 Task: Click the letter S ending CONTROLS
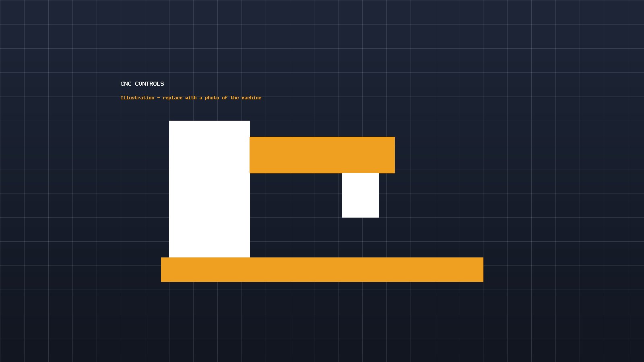pos(162,84)
